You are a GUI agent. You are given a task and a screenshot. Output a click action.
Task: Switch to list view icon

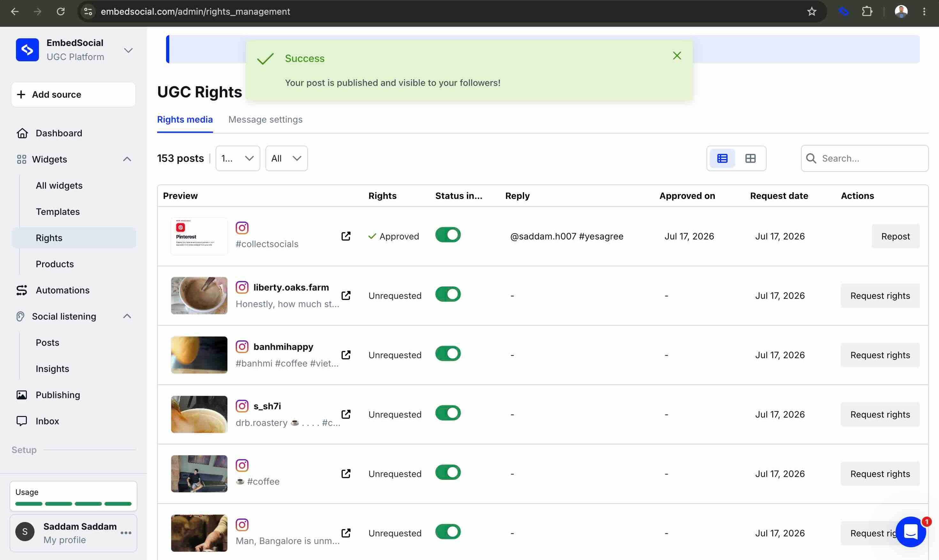pyautogui.click(x=722, y=158)
